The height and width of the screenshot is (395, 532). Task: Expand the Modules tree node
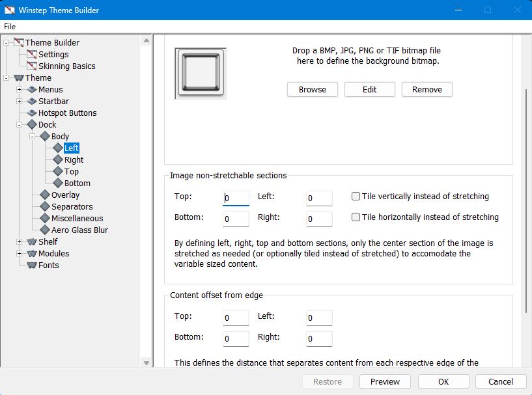point(19,254)
